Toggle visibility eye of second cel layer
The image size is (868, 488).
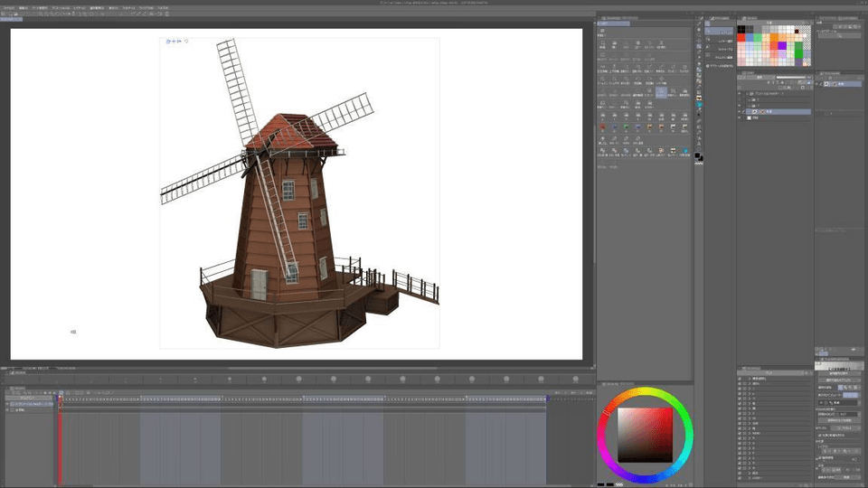pyautogui.click(x=740, y=106)
